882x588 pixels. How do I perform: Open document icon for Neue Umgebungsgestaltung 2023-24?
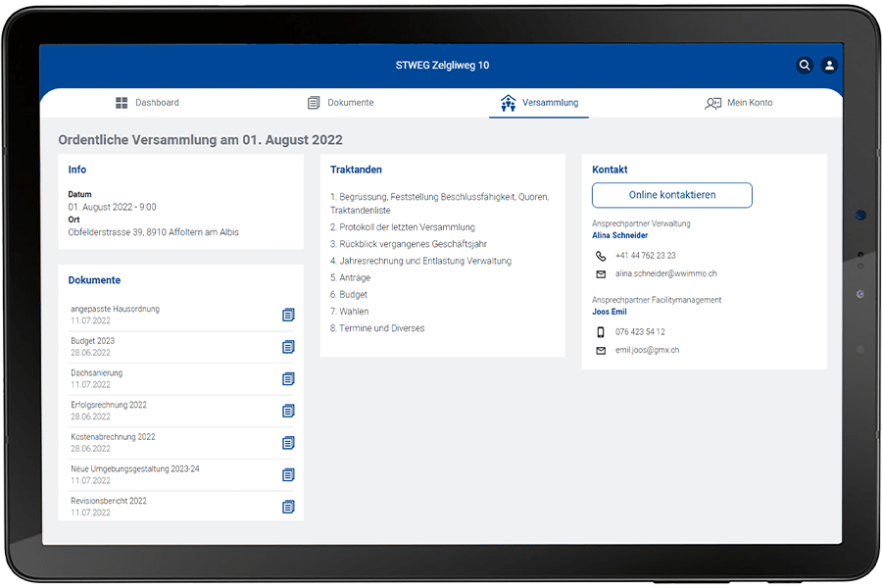click(288, 475)
